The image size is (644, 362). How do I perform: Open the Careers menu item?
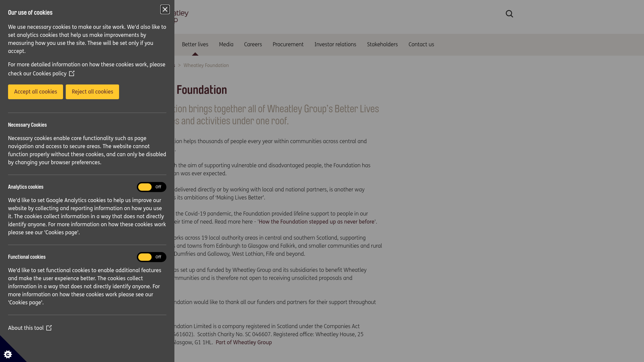coord(253,44)
